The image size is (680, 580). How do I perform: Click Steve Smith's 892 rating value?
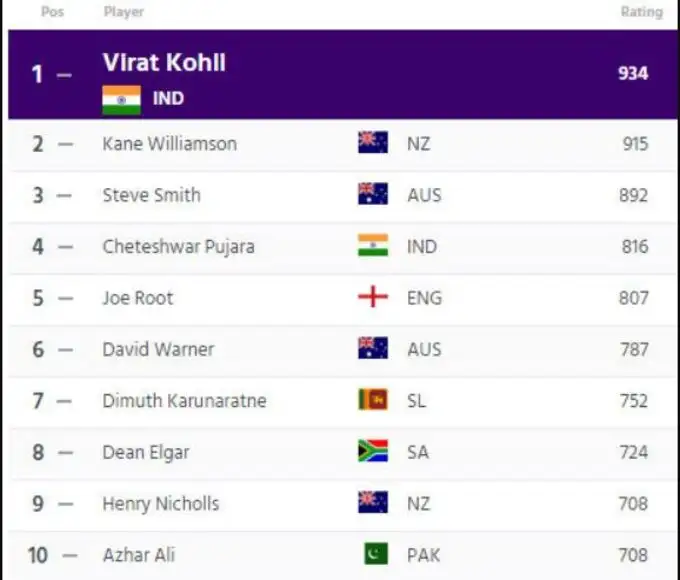633,195
